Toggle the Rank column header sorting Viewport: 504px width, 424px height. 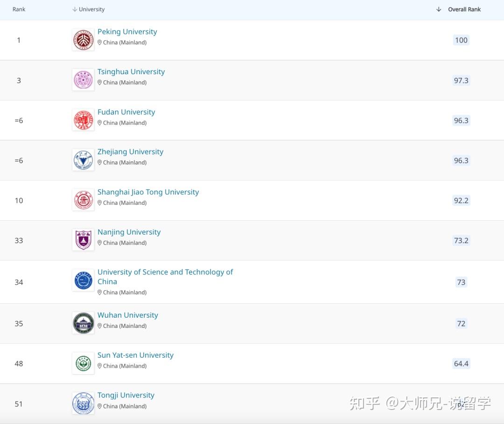(19, 9)
